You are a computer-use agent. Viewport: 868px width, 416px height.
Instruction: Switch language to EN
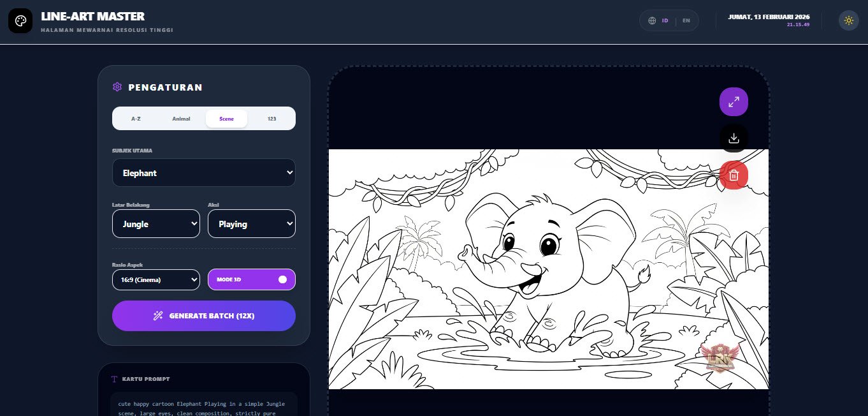pos(686,20)
